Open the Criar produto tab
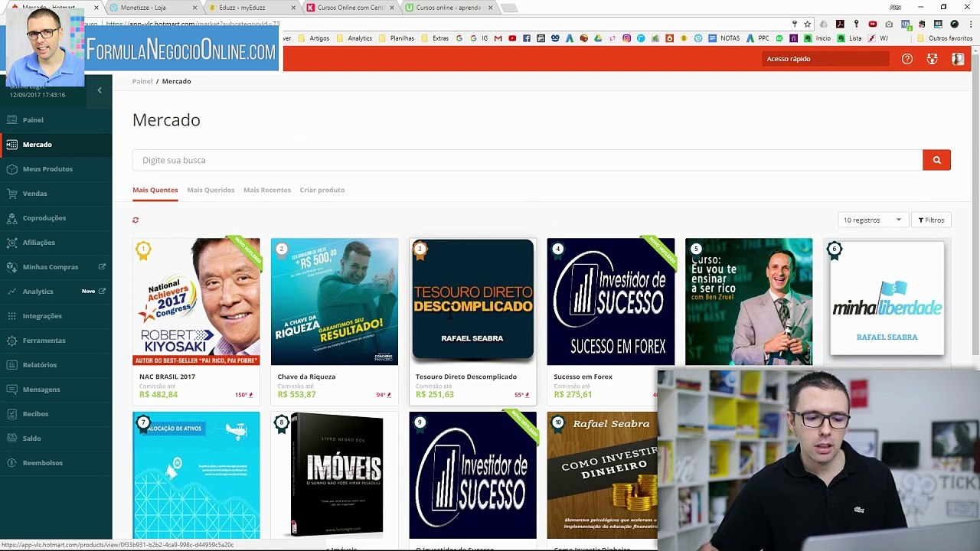Viewport: 980px width, 551px height. click(x=322, y=190)
